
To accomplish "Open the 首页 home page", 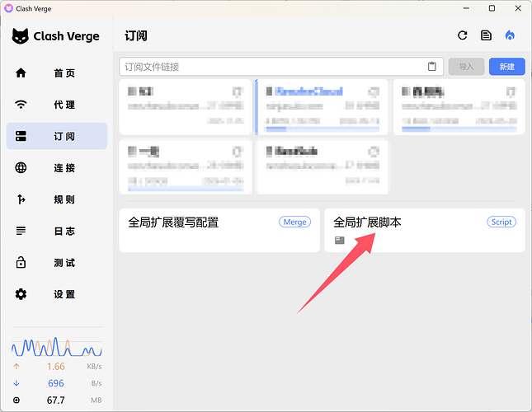I will coord(57,73).
